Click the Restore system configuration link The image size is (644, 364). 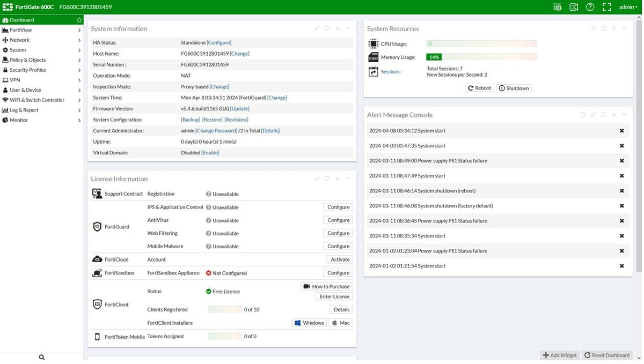pyautogui.click(x=213, y=120)
